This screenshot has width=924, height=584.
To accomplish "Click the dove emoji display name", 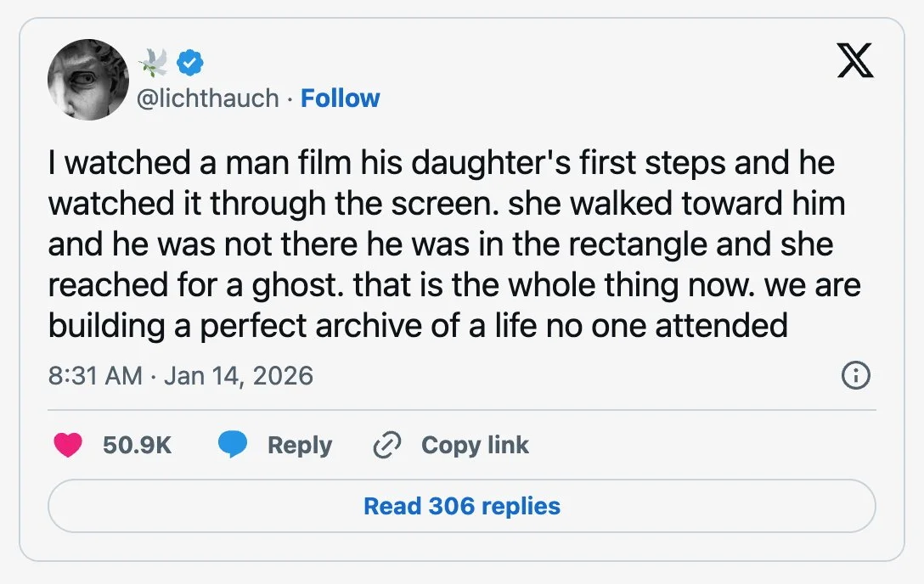I will pyautogui.click(x=153, y=61).
